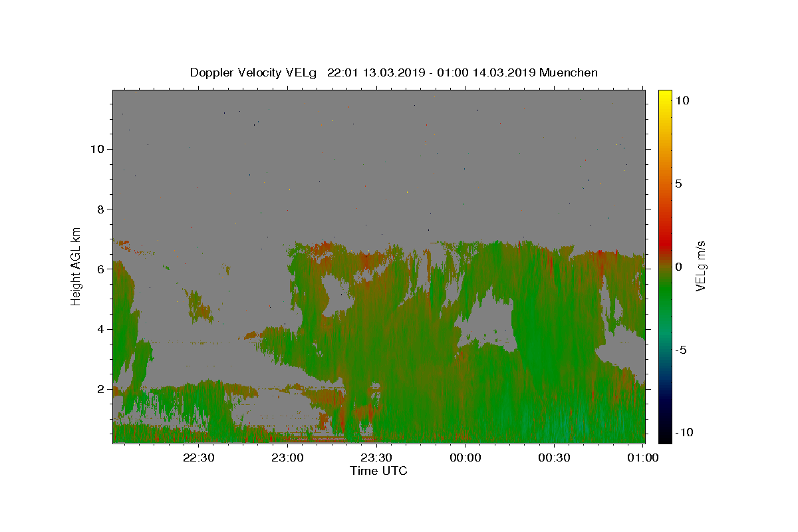Click the 00:30 time tick label

[x=554, y=458]
